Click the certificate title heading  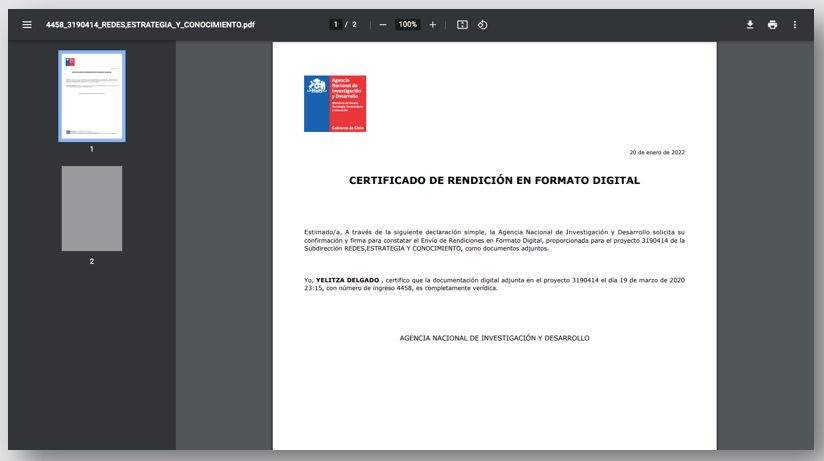pos(495,180)
